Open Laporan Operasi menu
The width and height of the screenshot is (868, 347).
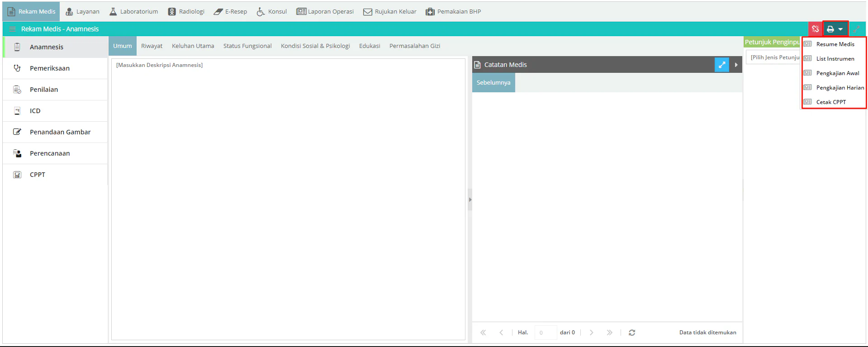pos(325,11)
